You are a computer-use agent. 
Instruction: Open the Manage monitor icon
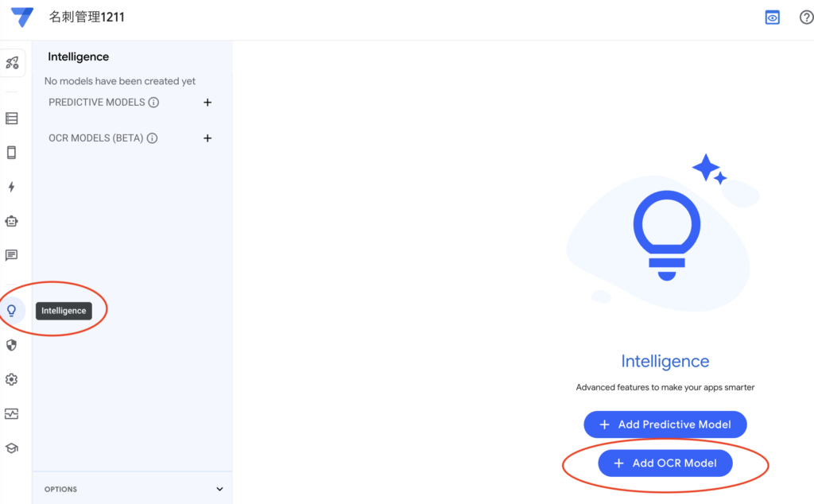pos(12,413)
